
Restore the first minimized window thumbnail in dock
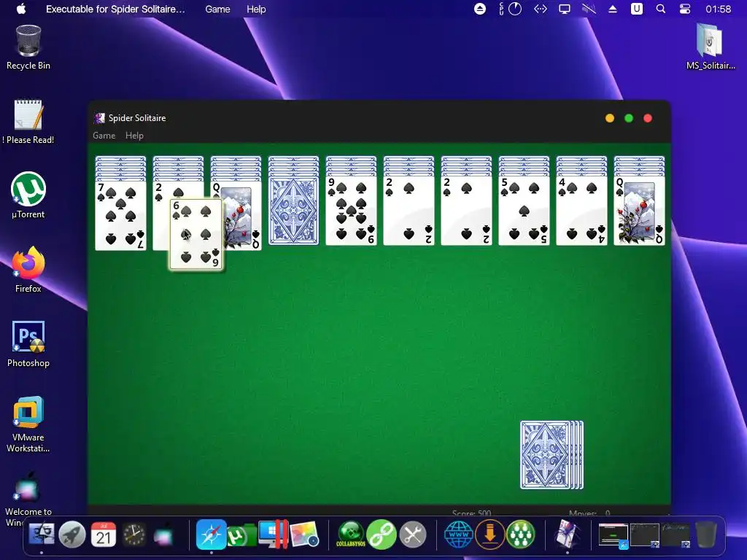(613, 535)
